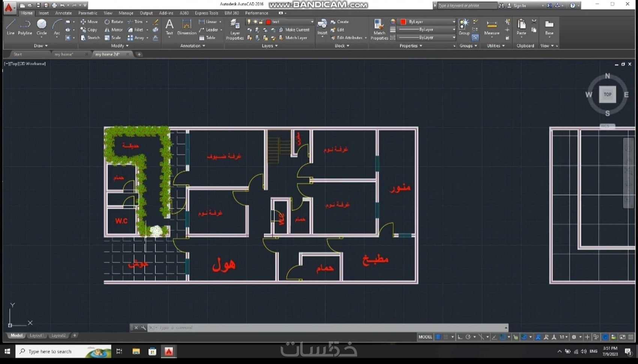Toggle clean screen mode in status bar
The height and width of the screenshot is (364, 638).
point(623,337)
